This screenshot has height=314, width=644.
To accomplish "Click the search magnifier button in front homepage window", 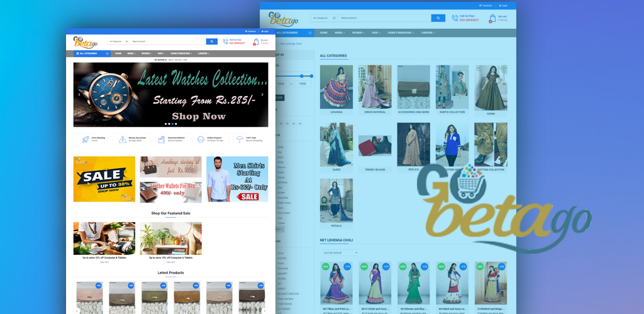I will [211, 41].
